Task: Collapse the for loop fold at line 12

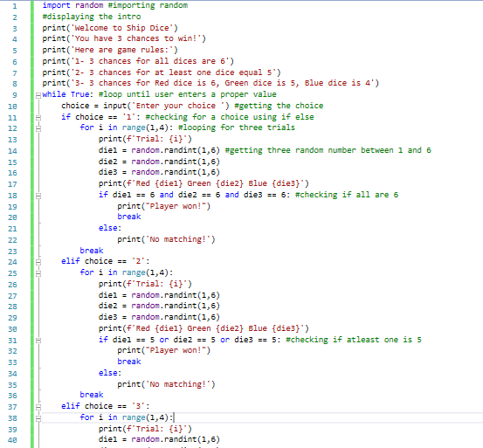Action: [38, 128]
